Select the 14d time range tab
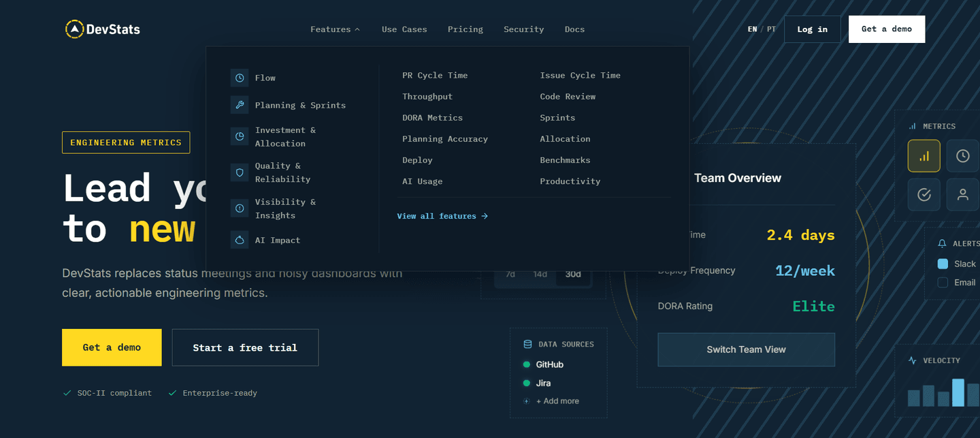 (x=540, y=274)
